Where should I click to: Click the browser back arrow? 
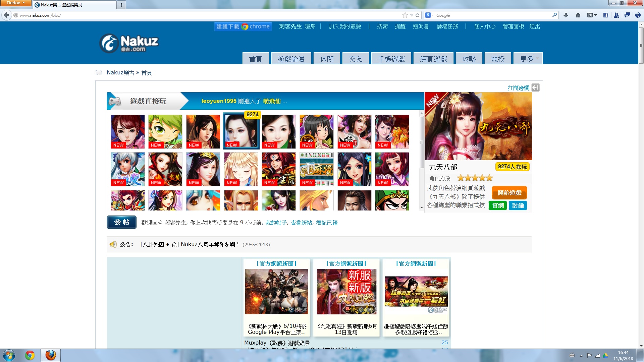click(x=7, y=15)
